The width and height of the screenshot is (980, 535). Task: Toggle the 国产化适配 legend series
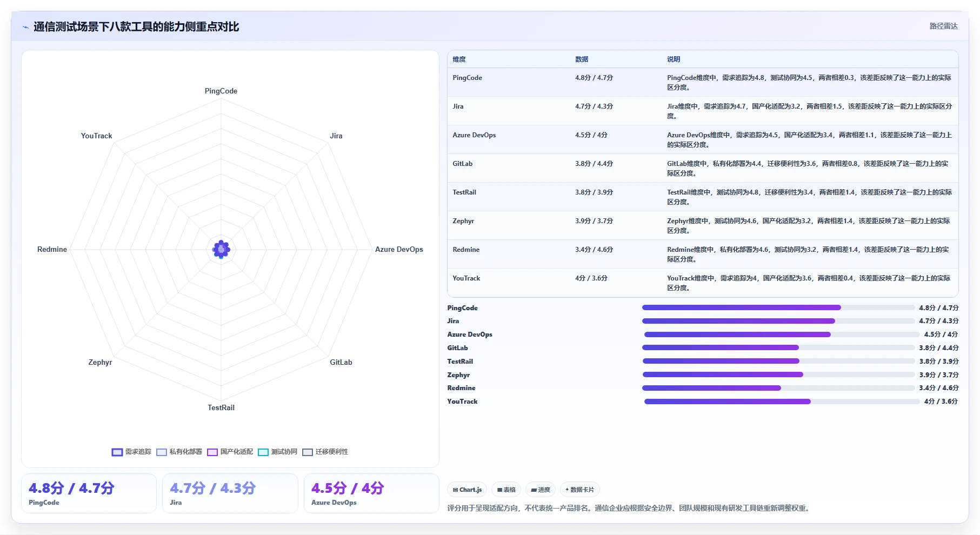(x=230, y=452)
